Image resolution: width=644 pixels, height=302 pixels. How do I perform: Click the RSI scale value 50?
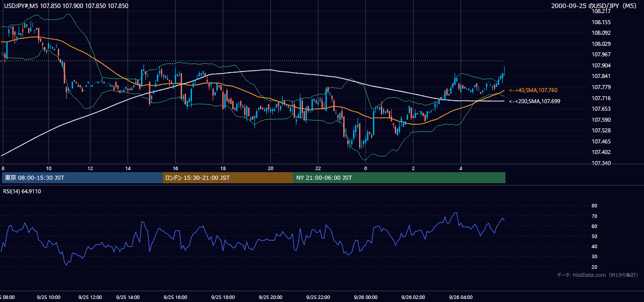594,236
